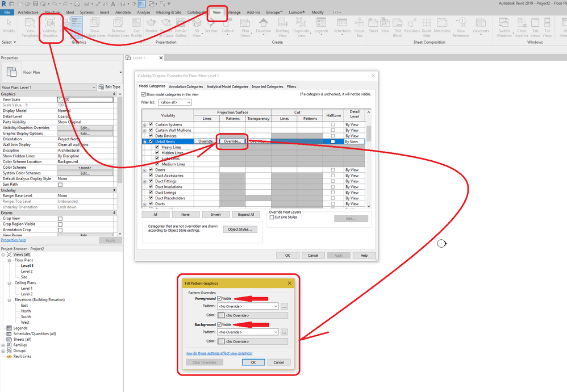
Task: Click the Show Hidden Lines icon
Action: click(x=95, y=27)
